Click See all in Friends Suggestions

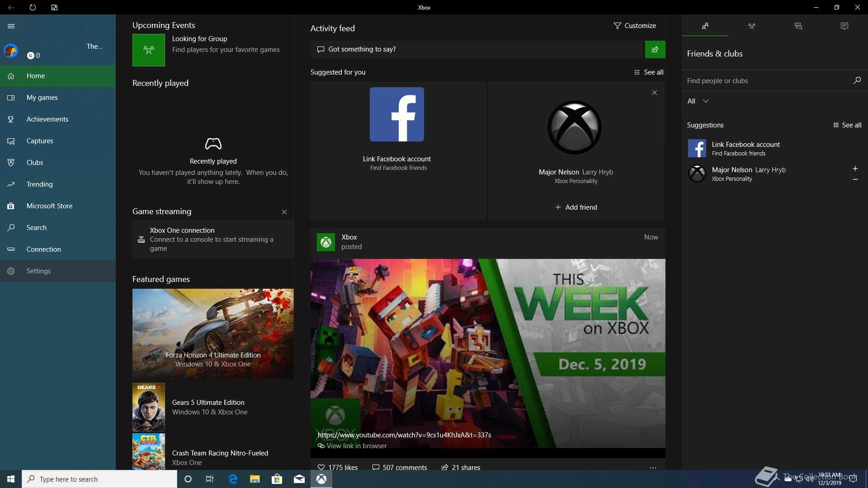pos(847,125)
